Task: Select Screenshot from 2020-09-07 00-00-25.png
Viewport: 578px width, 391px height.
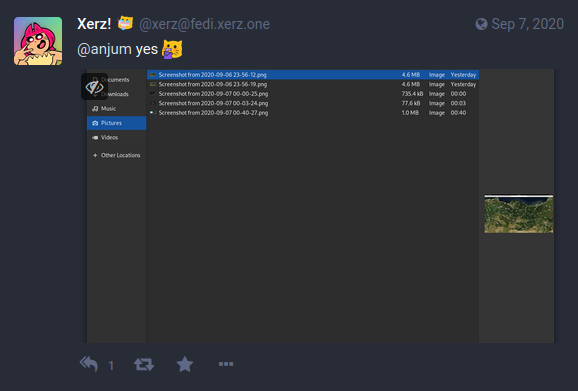Action: pos(313,94)
